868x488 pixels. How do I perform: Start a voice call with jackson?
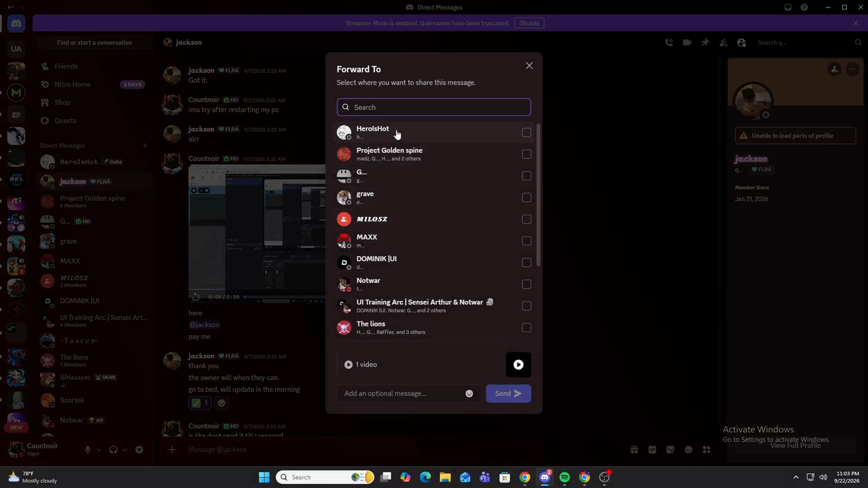(669, 43)
